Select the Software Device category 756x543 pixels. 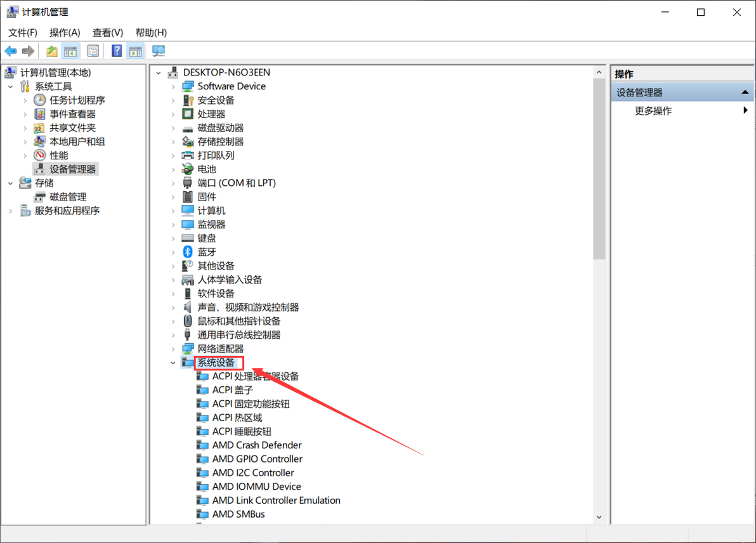click(231, 86)
